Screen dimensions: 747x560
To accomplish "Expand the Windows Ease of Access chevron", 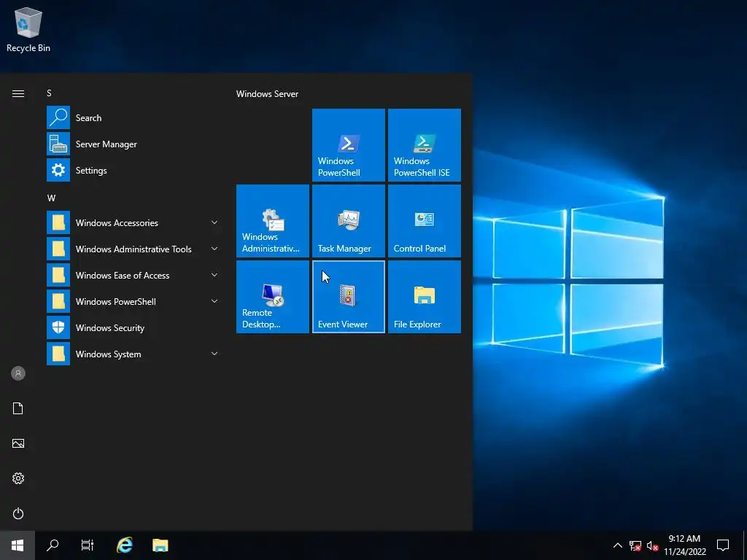I will click(x=214, y=275).
